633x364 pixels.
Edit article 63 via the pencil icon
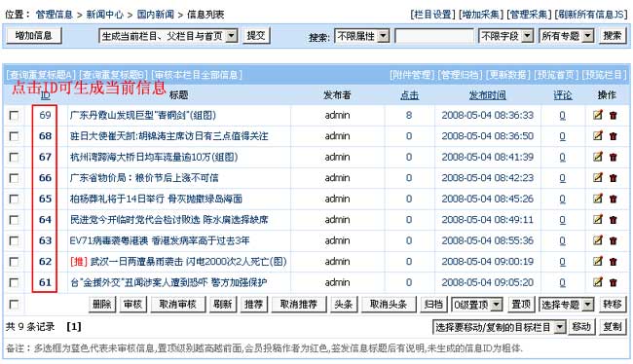(598, 240)
